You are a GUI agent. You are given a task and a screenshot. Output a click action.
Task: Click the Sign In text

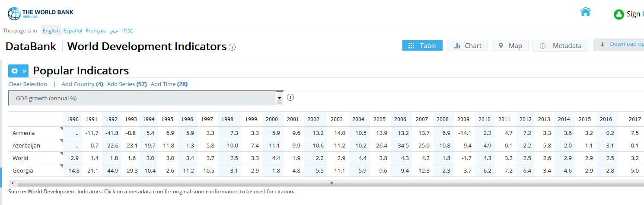click(635, 14)
